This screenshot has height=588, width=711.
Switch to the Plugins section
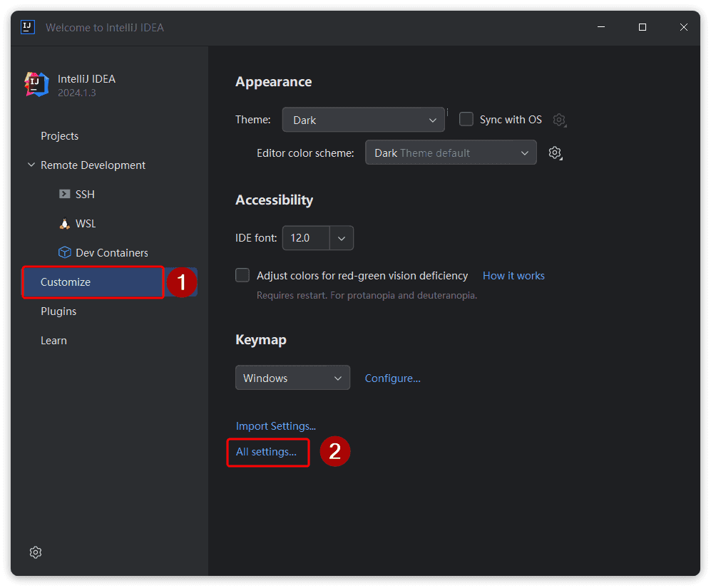pyautogui.click(x=58, y=311)
